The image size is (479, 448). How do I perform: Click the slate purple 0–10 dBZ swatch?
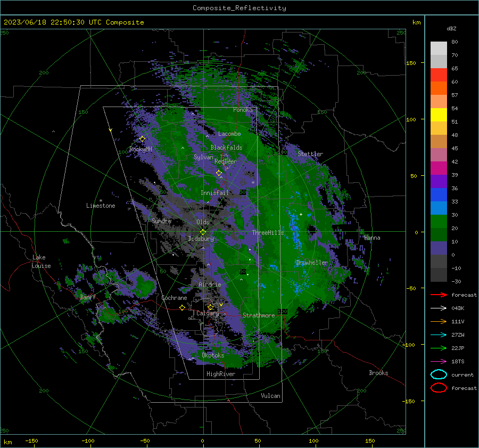(x=439, y=248)
